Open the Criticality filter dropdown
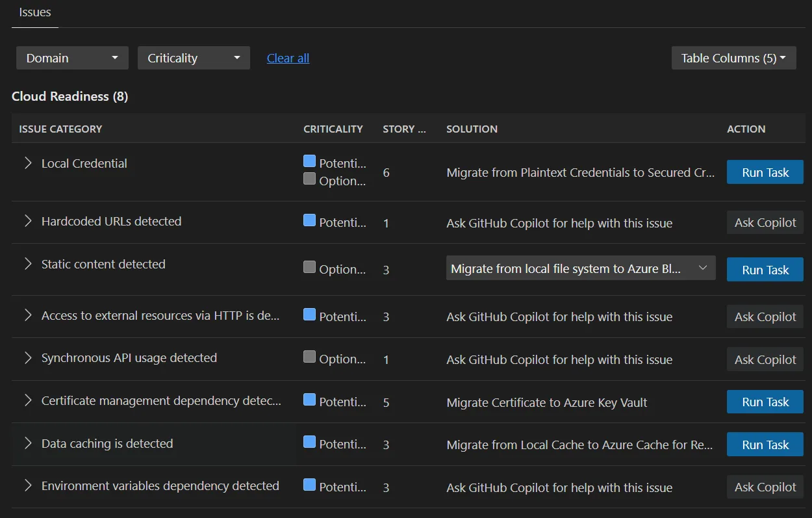Screen dimensions: 812x518 [194, 58]
